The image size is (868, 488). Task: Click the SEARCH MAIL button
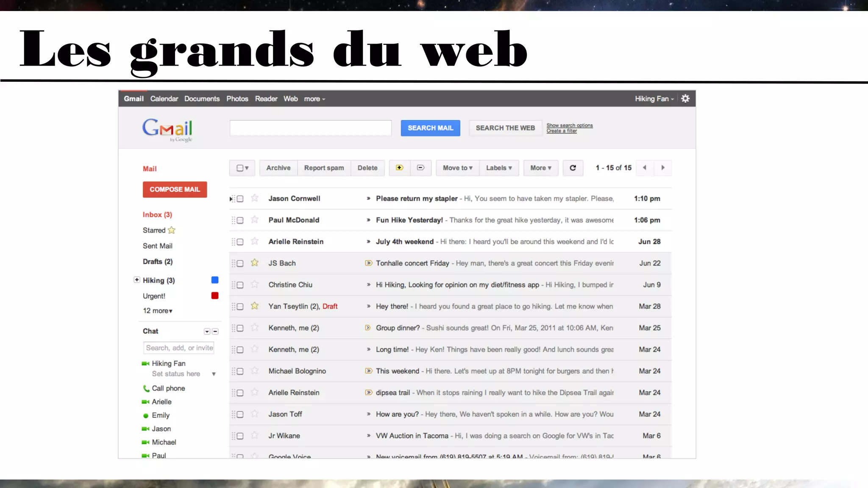pyautogui.click(x=430, y=128)
